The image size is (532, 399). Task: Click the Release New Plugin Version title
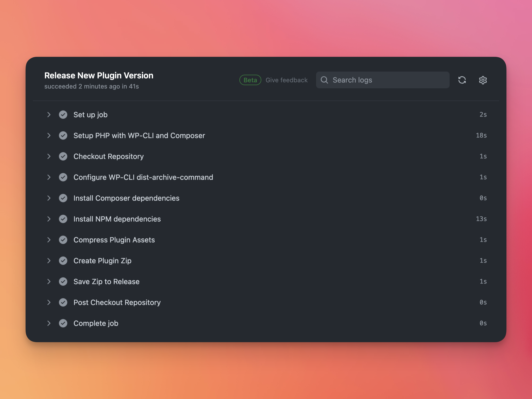(99, 76)
